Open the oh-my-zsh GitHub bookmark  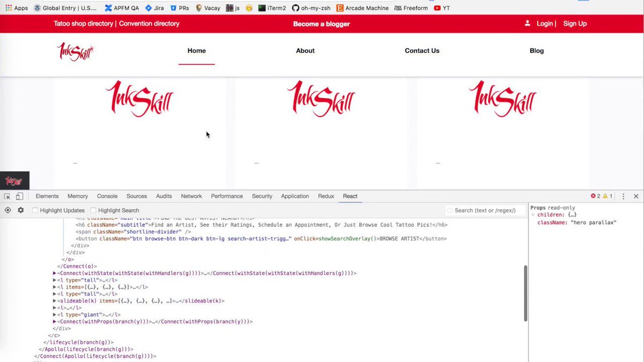tap(311, 8)
